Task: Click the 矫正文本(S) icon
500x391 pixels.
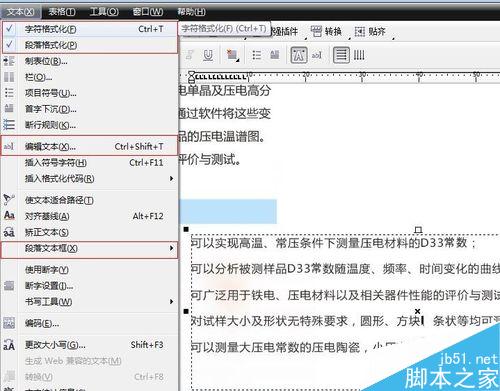Action: click(9, 232)
